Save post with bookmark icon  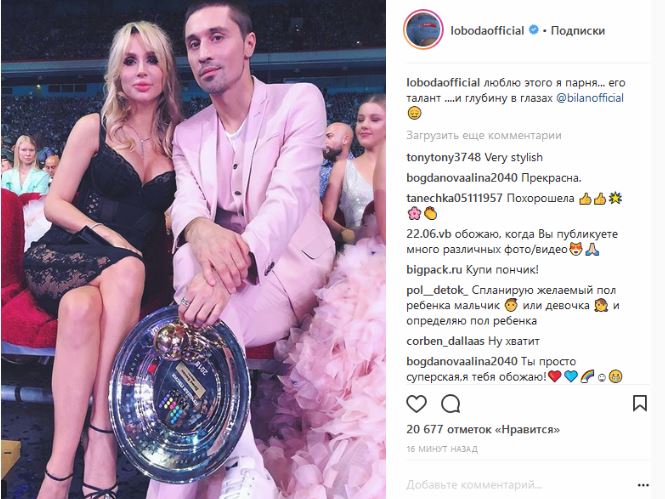point(640,403)
